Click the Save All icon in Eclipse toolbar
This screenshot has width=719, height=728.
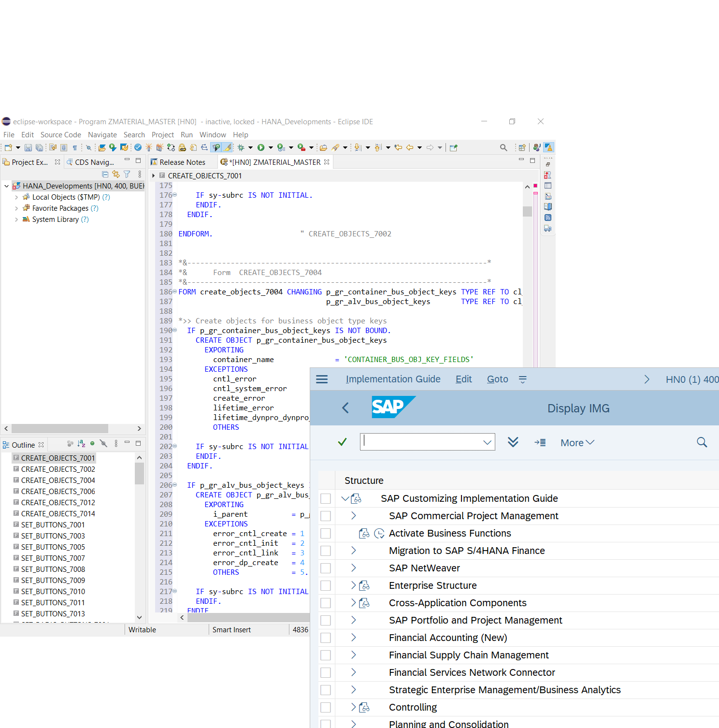click(x=39, y=147)
